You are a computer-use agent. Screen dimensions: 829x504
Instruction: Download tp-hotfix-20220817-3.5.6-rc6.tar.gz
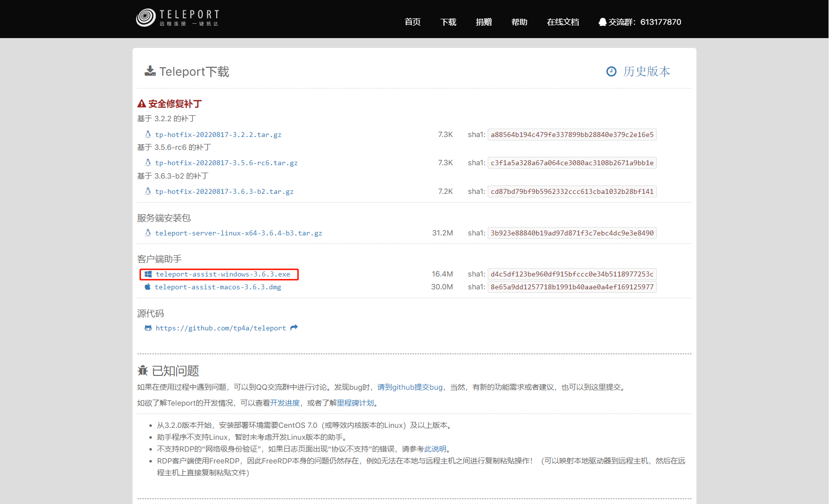(227, 163)
